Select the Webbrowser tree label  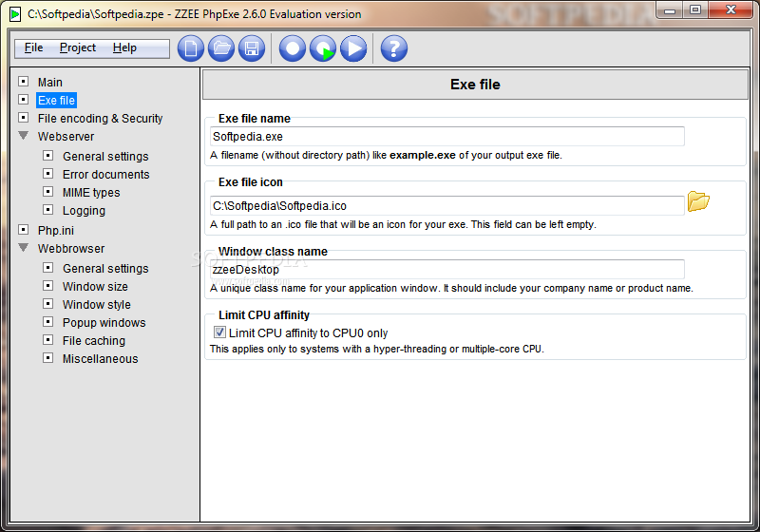pyautogui.click(x=71, y=249)
